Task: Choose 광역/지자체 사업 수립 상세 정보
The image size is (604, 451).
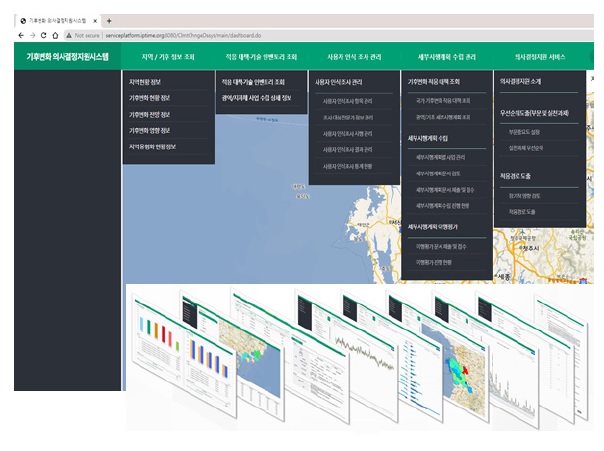Action: (x=256, y=98)
